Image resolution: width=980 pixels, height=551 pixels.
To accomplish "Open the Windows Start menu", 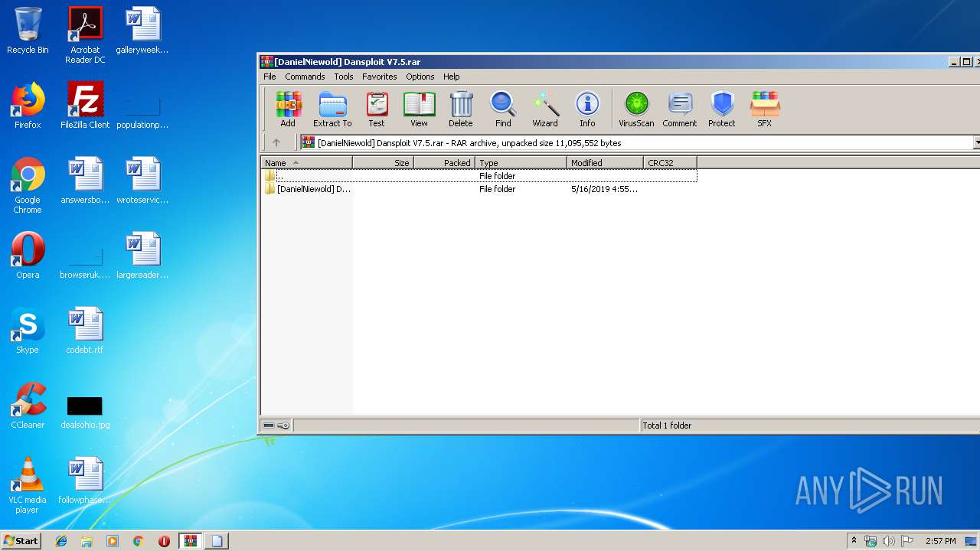I will pyautogui.click(x=21, y=540).
